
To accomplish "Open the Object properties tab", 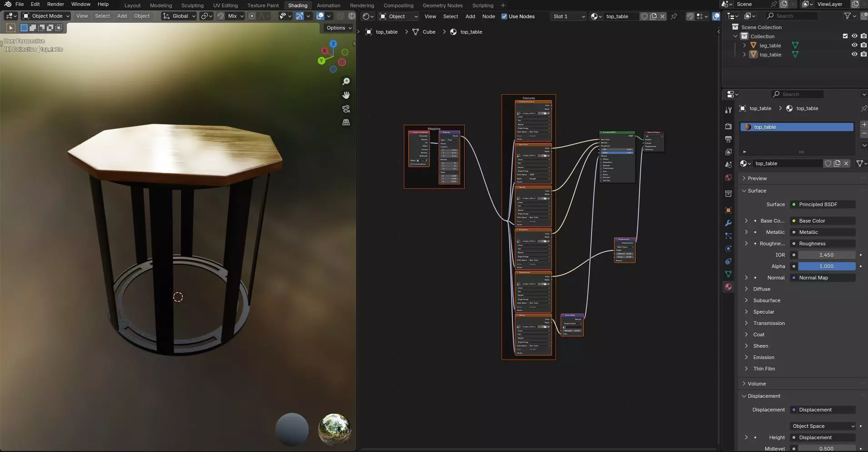I will pos(728,210).
